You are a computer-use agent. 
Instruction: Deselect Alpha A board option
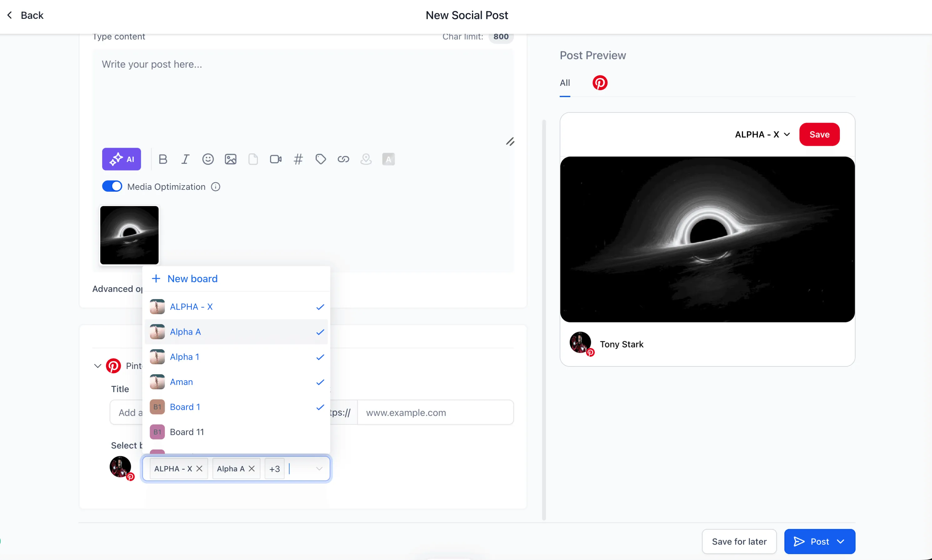click(x=236, y=332)
